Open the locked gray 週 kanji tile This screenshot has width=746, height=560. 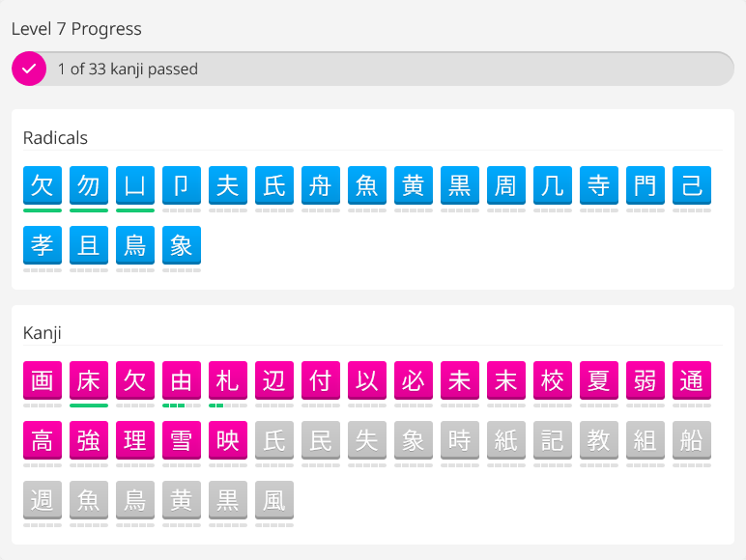pyautogui.click(x=43, y=500)
